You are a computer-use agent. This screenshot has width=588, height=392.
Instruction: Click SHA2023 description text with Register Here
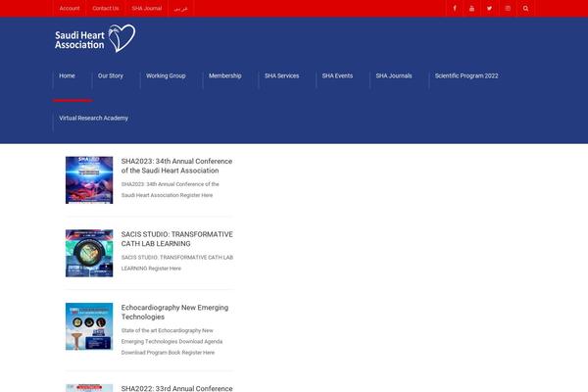pyautogui.click(x=171, y=190)
